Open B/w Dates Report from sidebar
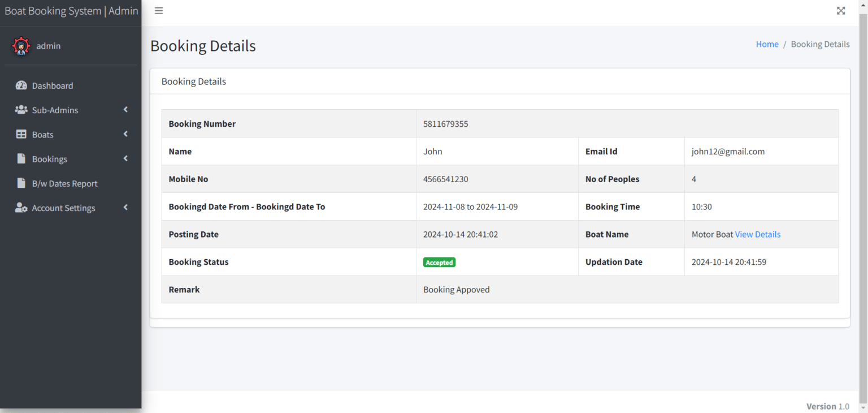The image size is (868, 413). coord(64,183)
